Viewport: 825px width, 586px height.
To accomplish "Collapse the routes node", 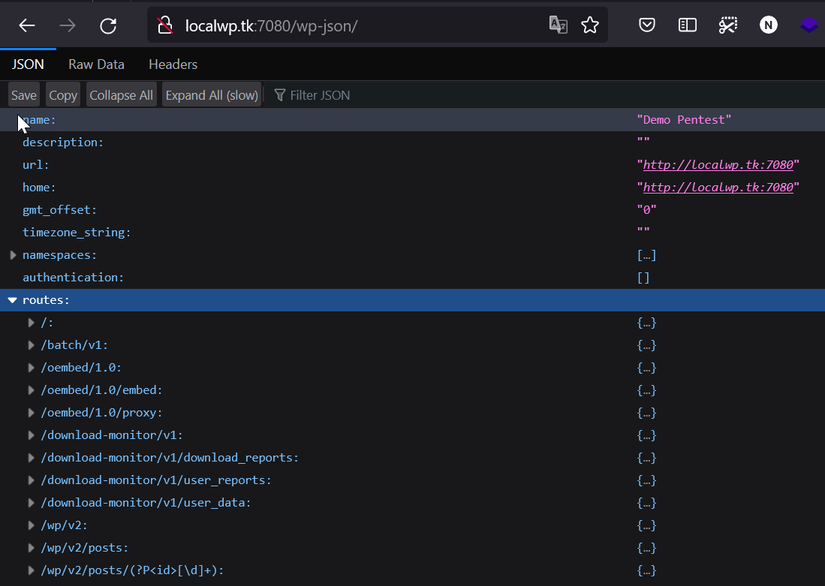I will coord(13,300).
